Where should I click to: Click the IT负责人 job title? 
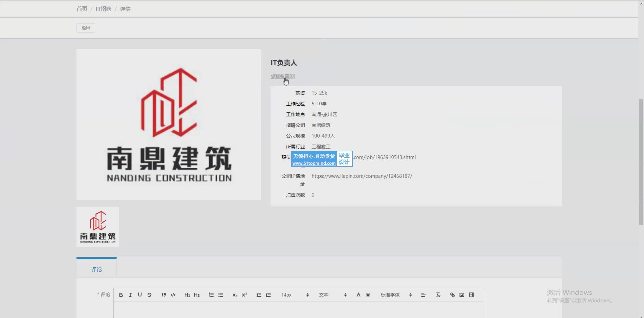coord(284,63)
